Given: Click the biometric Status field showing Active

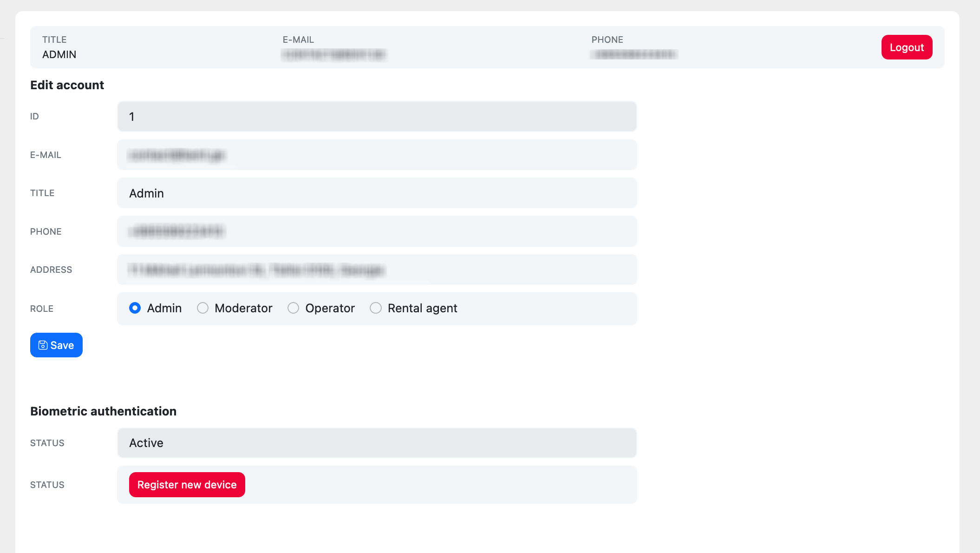Looking at the screenshot, I should (376, 443).
